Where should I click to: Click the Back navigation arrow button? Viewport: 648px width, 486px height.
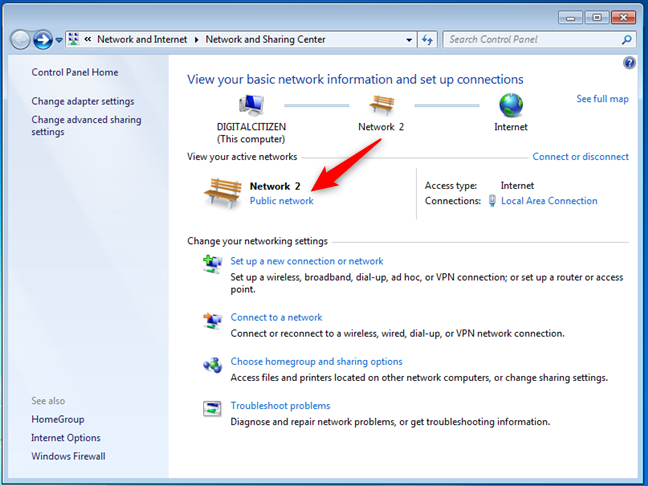coord(20,40)
